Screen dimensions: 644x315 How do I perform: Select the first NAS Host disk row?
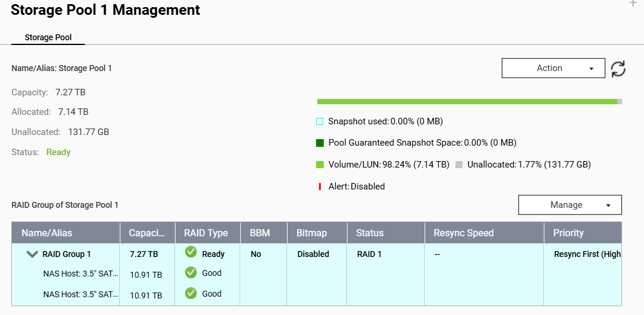pos(80,274)
